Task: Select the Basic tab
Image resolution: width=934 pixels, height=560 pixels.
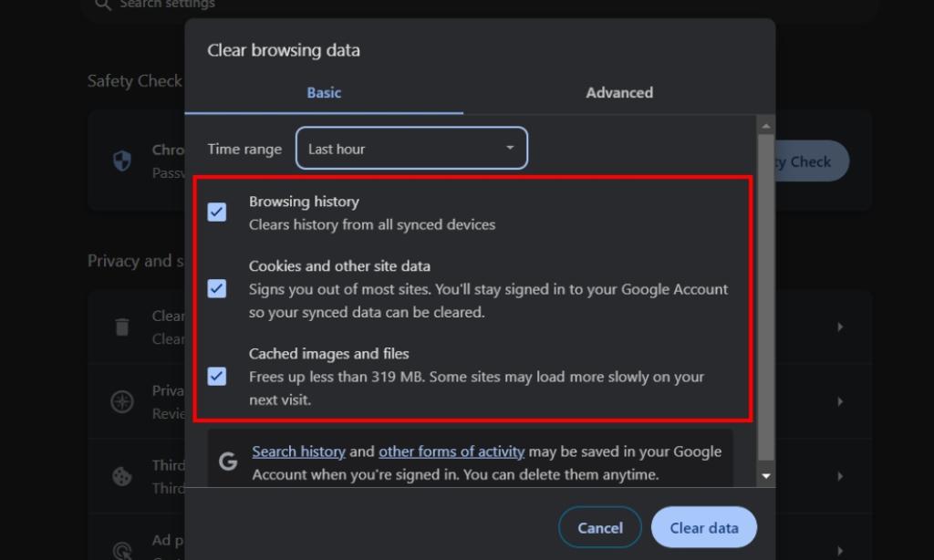Action: pyautogui.click(x=324, y=92)
